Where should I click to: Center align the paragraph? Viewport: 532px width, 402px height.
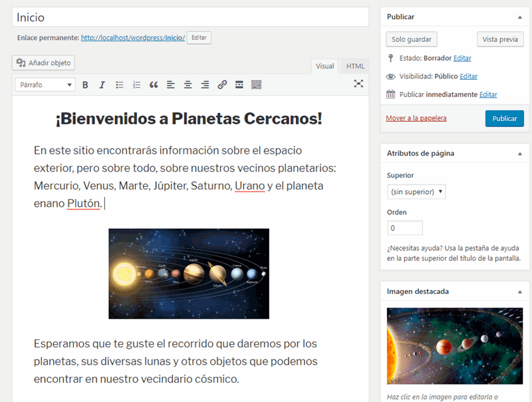[188, 85]
